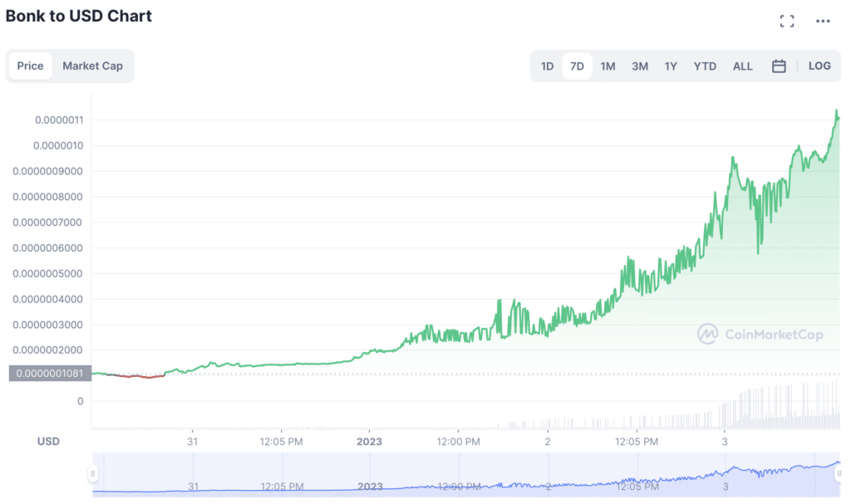Click the Bonk to USD Chart title
Image resolution: width=851 pixels, height=504 pixels.
point(79,17)
